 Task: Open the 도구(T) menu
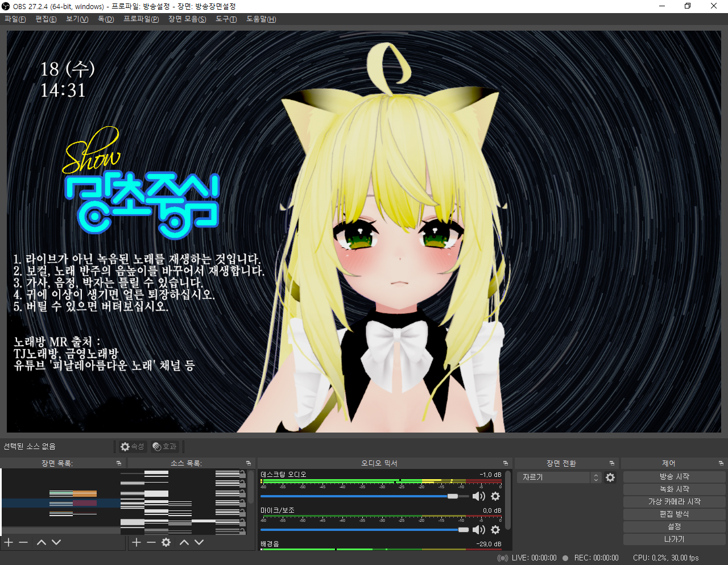click(x=226, y=19)
